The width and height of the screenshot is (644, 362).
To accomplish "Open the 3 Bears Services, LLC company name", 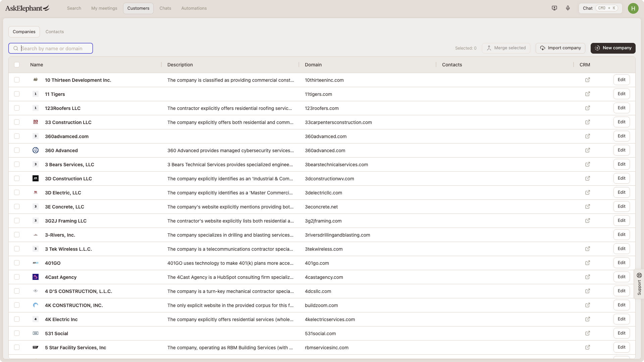I will point(69,165).
